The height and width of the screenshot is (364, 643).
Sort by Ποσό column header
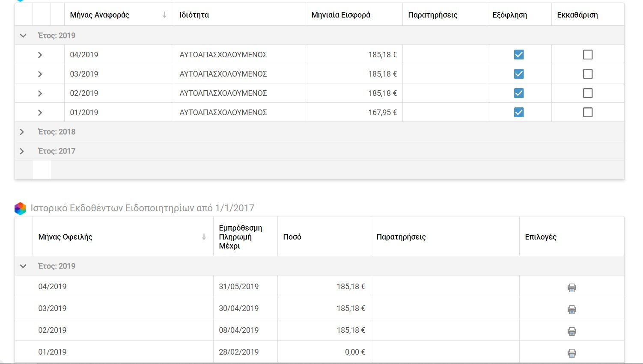point(292,237)
